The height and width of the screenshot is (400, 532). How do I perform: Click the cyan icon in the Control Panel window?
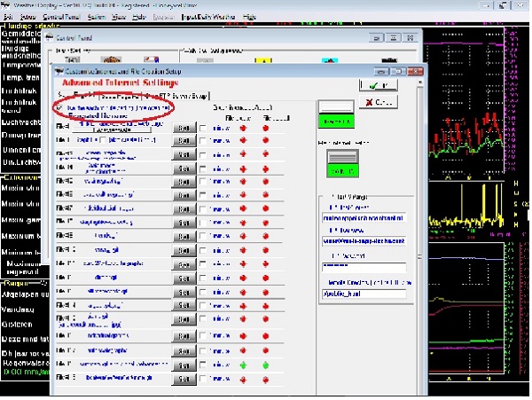click(330, 60)
